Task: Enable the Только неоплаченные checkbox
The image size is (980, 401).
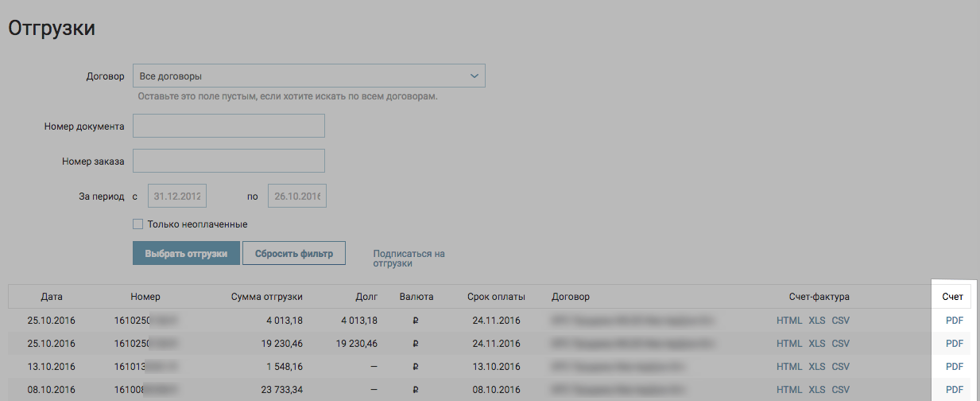Action: tap(138, 224)
